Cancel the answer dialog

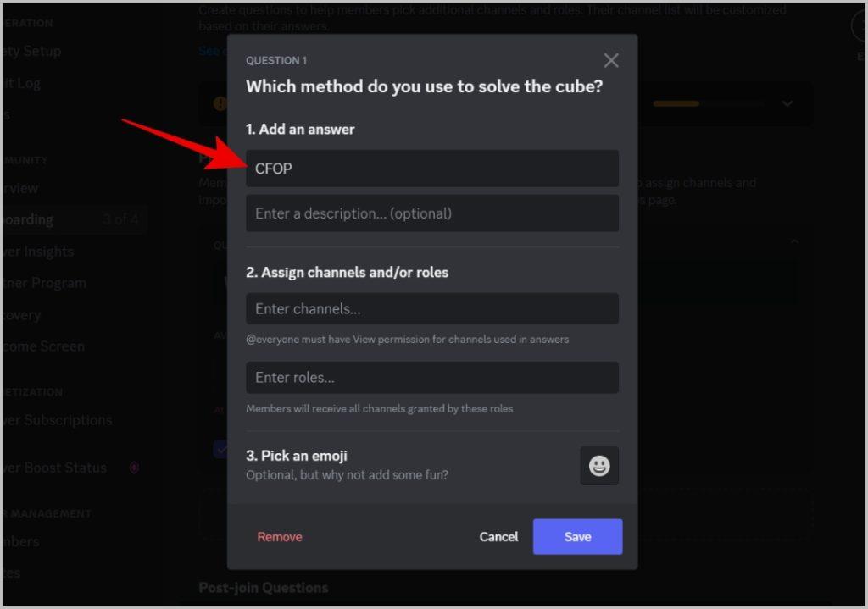(x=498, y=536)
